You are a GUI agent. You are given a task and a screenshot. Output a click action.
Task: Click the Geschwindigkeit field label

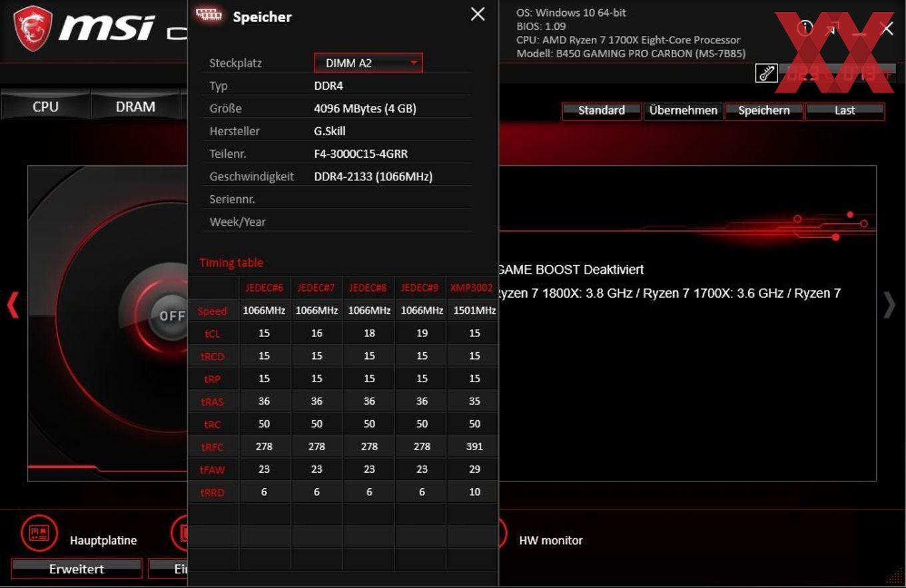(252, 176)
